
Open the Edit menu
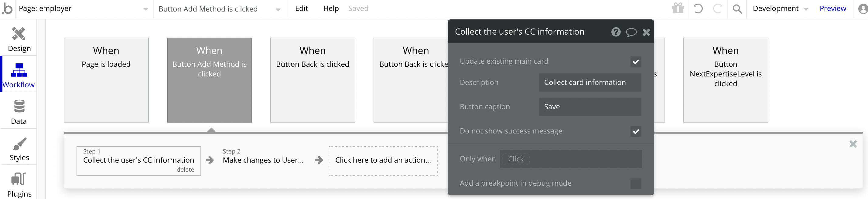(x=301, y=8)
